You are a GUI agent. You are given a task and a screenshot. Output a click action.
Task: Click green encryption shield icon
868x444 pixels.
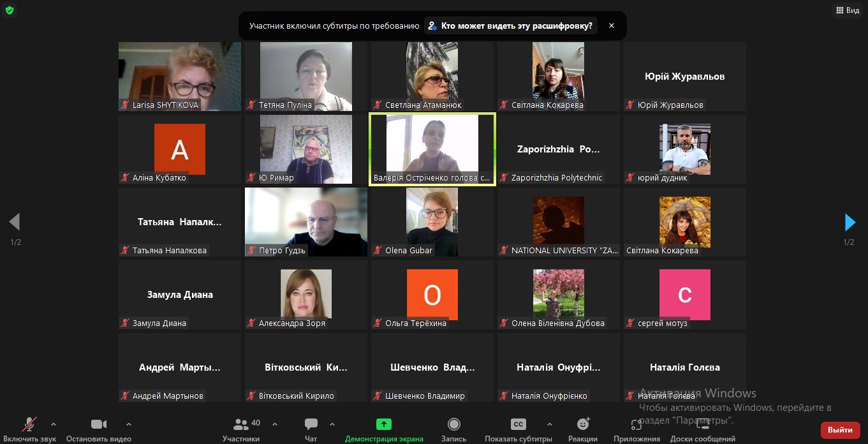[10, 10]
